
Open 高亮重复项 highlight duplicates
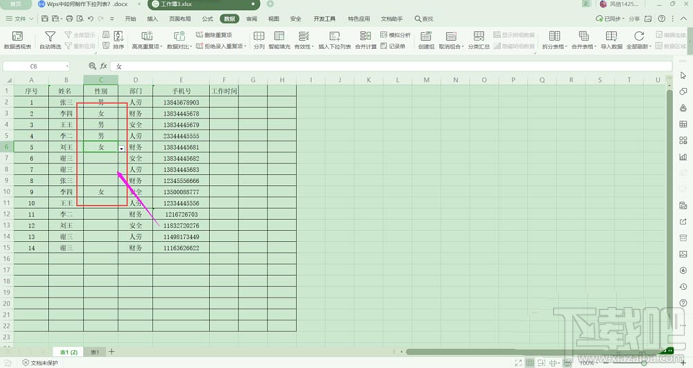(x=147, y=39)
